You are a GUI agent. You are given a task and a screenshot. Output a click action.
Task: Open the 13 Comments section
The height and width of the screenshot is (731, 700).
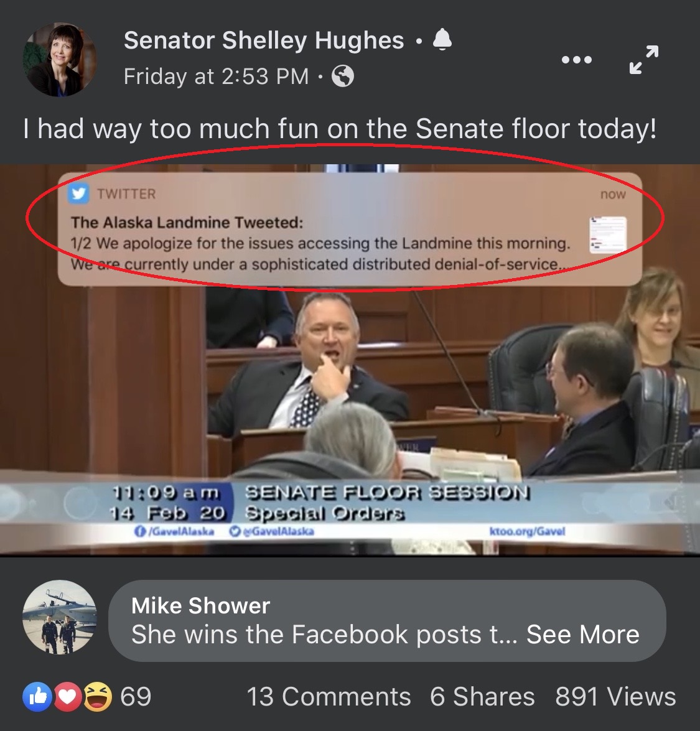click(329, 697)
